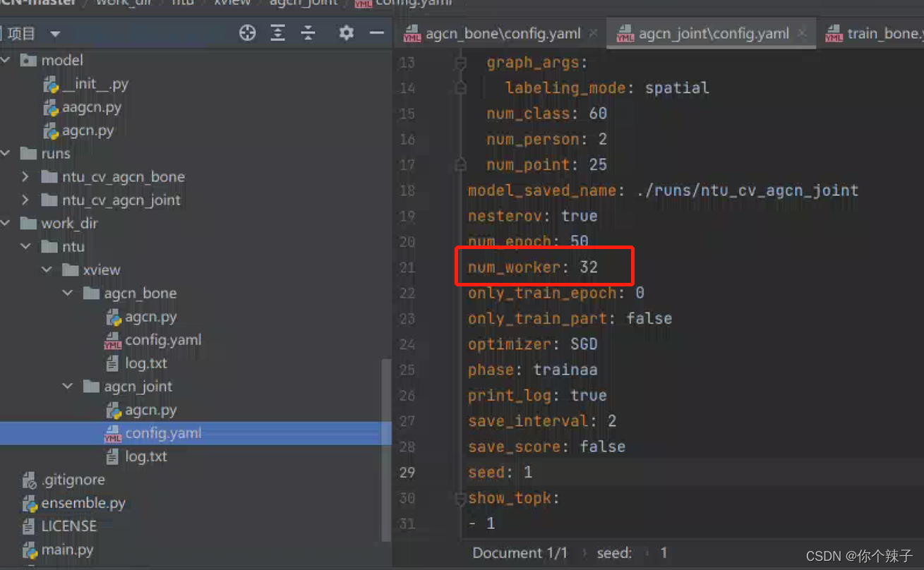Click Document 1/1 in YAML breadcrumb bar
Image resolution: width=924 pixels, height=570 pixels.
coord(520,553)
